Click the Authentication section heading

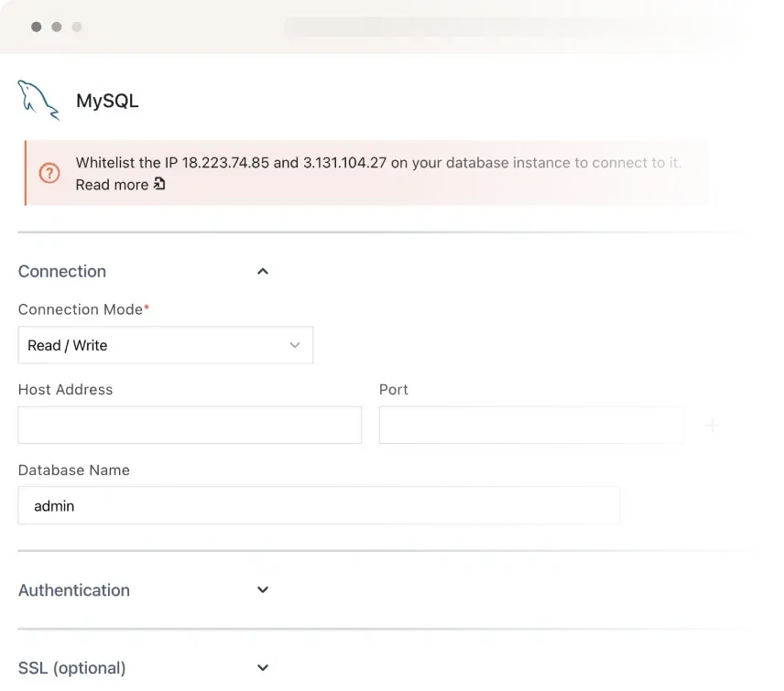coord(74,590)
